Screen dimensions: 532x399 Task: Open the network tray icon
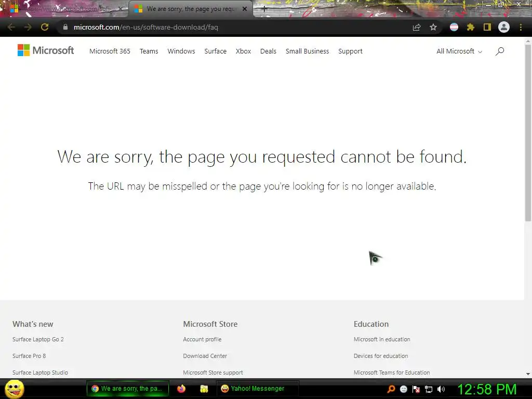(x=429, y=389)
